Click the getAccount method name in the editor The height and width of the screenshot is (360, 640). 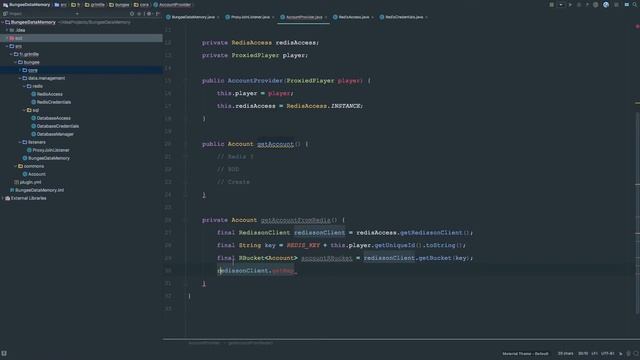pyautogui.click(x=275, y=144)
